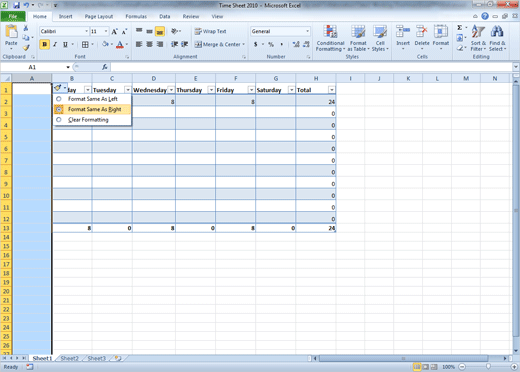
Task: Decrease font size with Shrink Font icon
Action: click(124, 32)
